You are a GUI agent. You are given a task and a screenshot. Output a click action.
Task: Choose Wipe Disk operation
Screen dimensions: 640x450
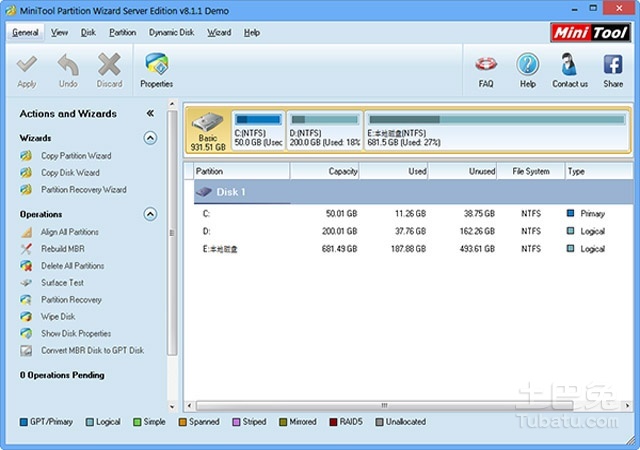(58, 316)
